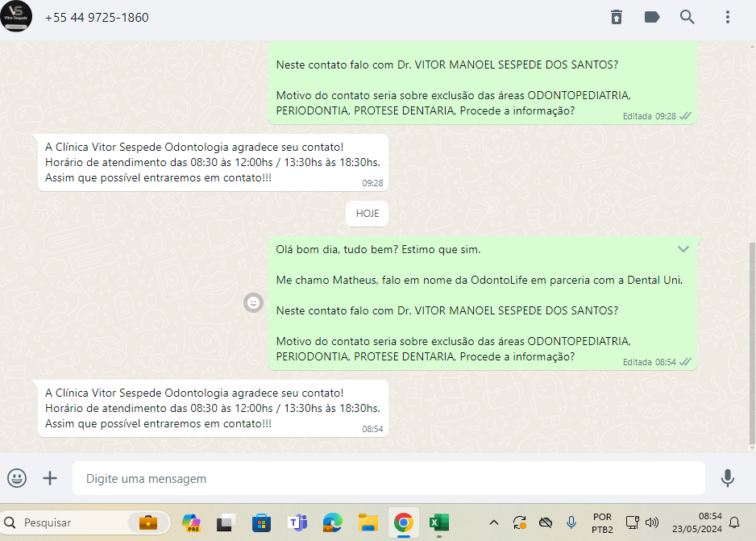Click the chat vertical scrollbar

coord(752,339)
